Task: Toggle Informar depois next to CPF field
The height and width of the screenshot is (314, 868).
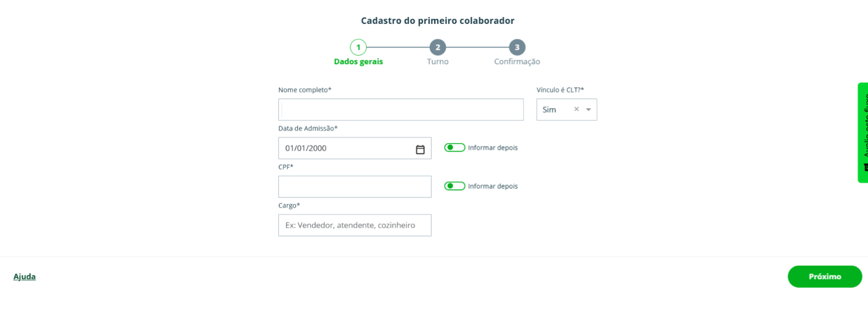Action: coord(455,186)
